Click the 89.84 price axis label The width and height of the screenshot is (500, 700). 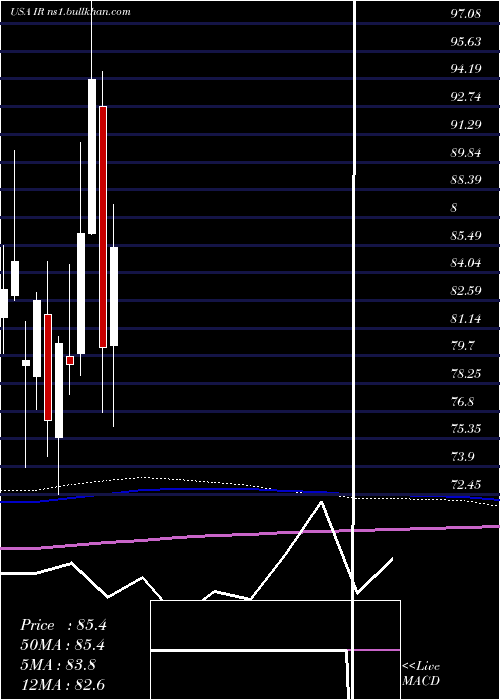point(466,153)
